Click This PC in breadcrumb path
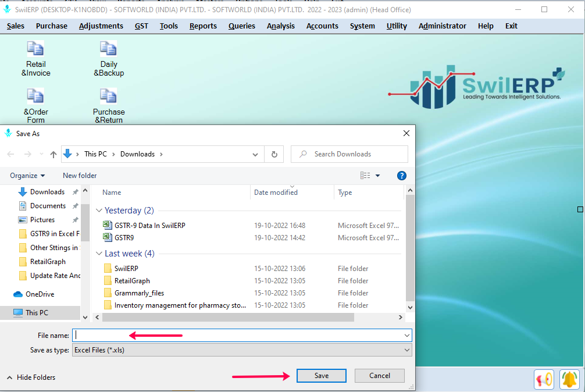 coord(95,154)
